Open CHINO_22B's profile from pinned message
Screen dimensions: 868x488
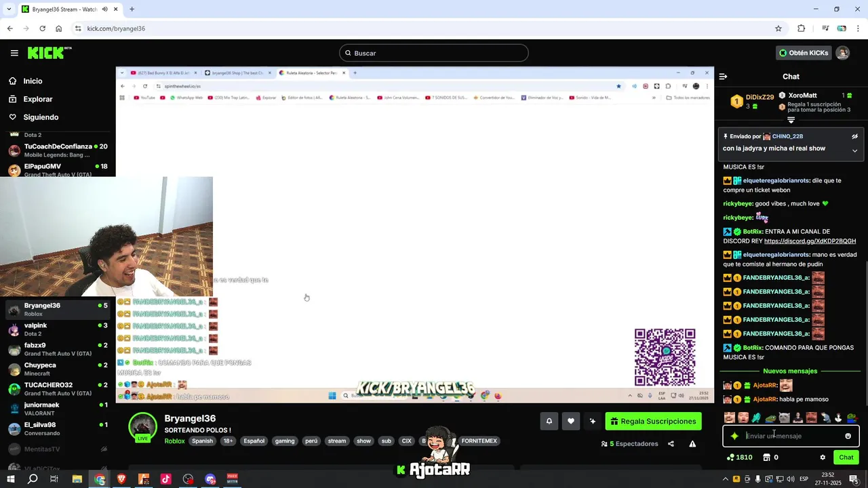787,136
